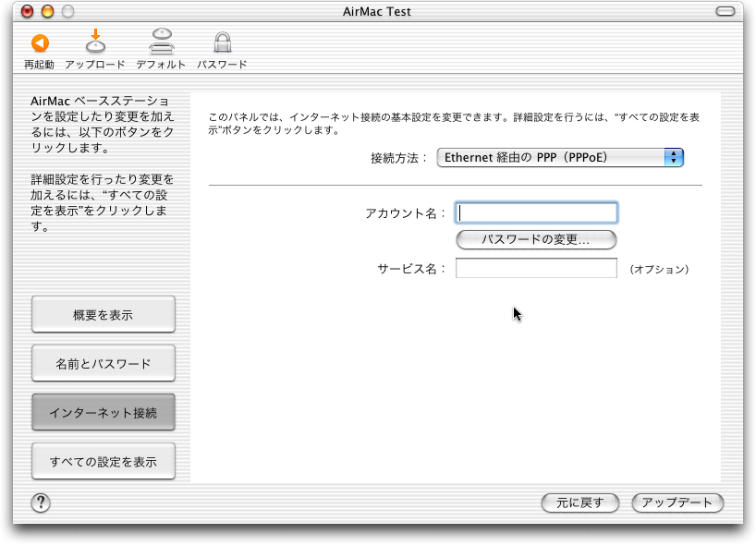Click the yellow minimize window button

pos(47,12)
